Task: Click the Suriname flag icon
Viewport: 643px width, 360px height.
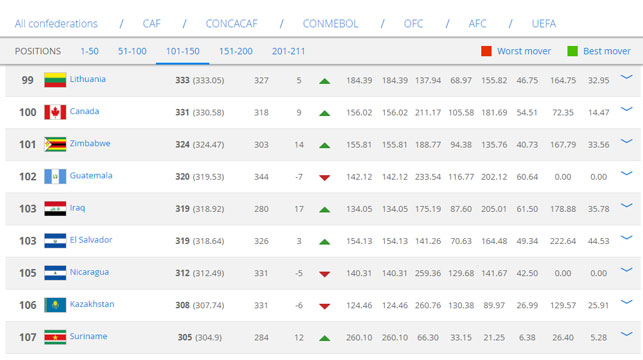Action: click(x=55, y=337)
